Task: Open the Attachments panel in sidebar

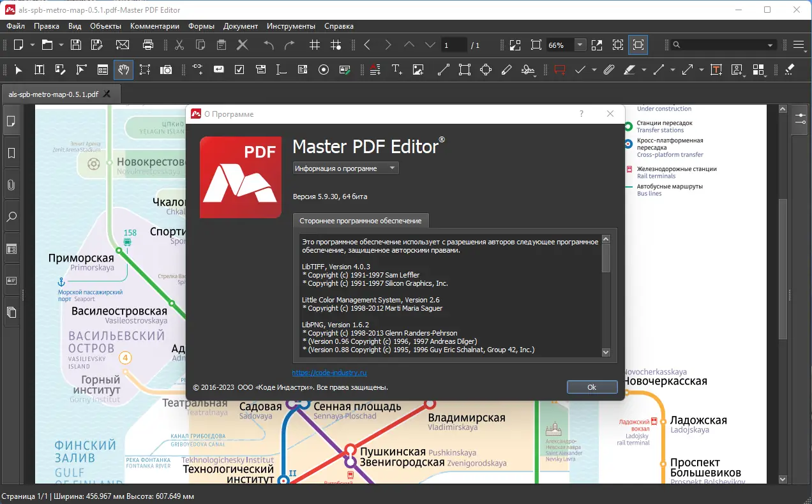Action: tap(11, 184)
